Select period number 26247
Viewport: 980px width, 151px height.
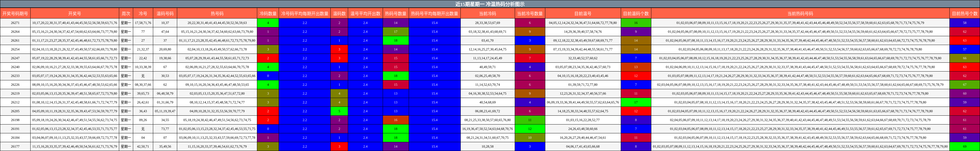tap(15, 58)
